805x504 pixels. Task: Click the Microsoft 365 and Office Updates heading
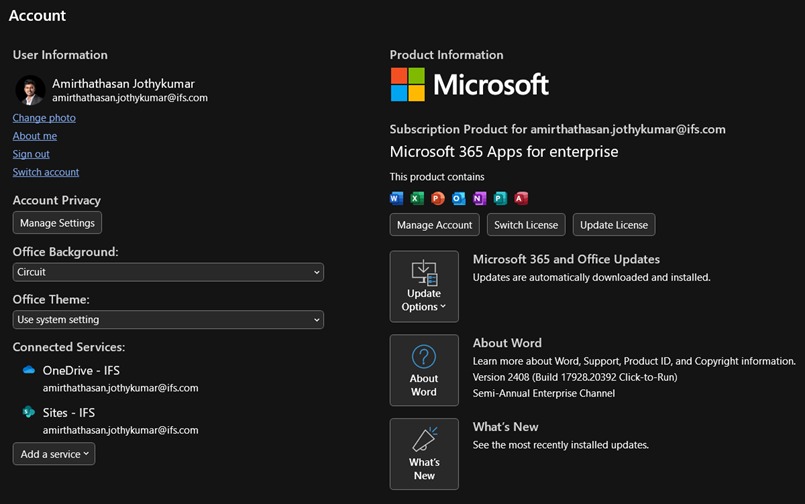(566, 259)
